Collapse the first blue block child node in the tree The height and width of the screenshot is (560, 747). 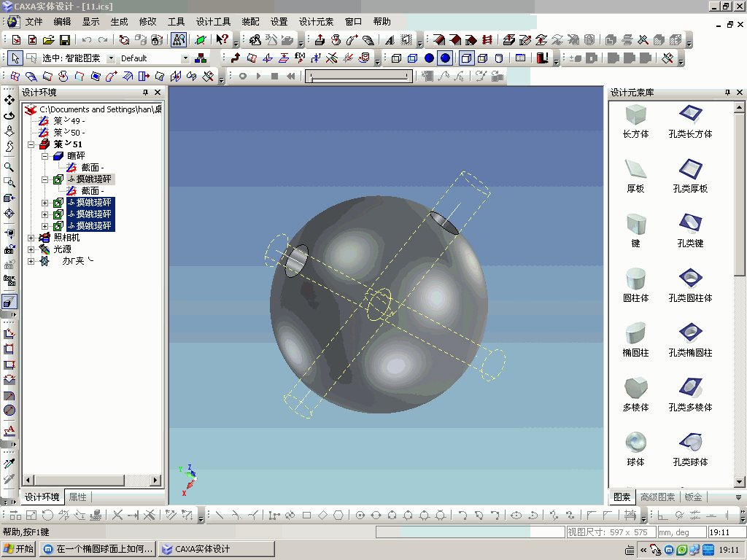(44, 156)
